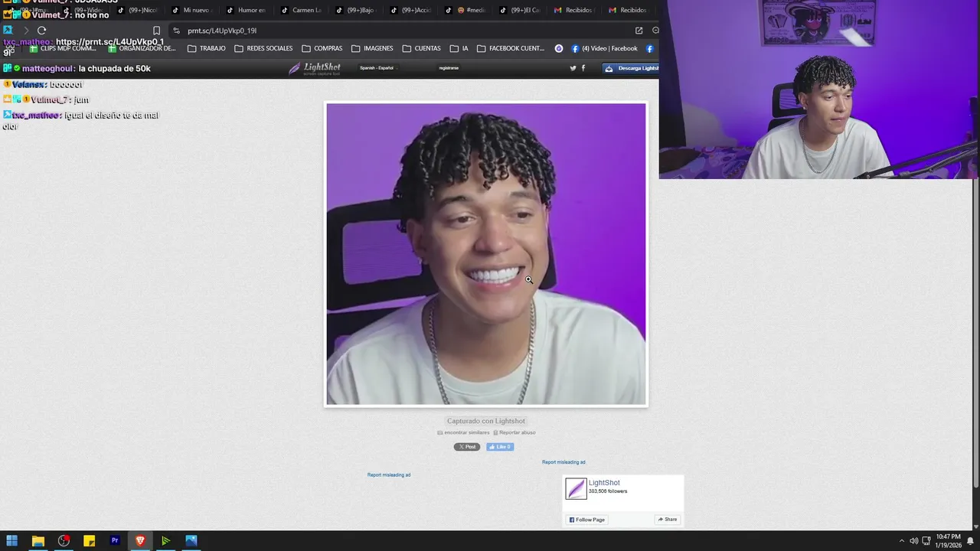Open the round red-badged app in taskbar
Viewport: 980px width, 551px height.
pos(64,541)
